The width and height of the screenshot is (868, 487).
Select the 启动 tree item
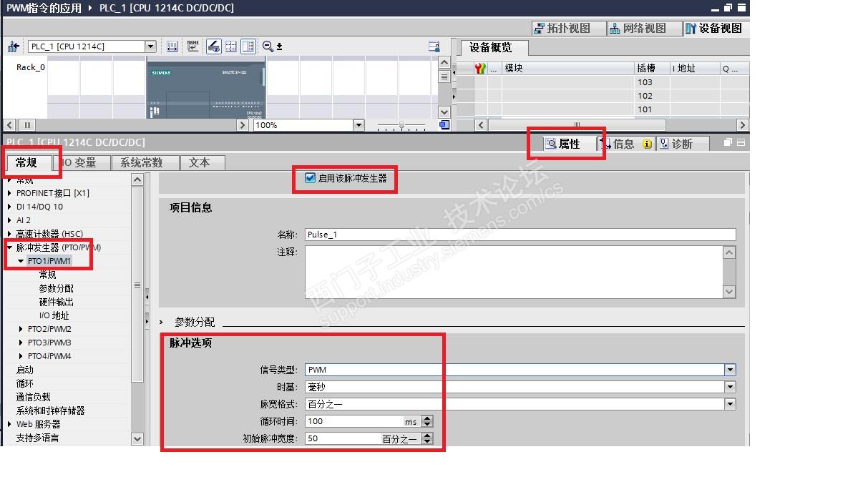coord(25,370)
